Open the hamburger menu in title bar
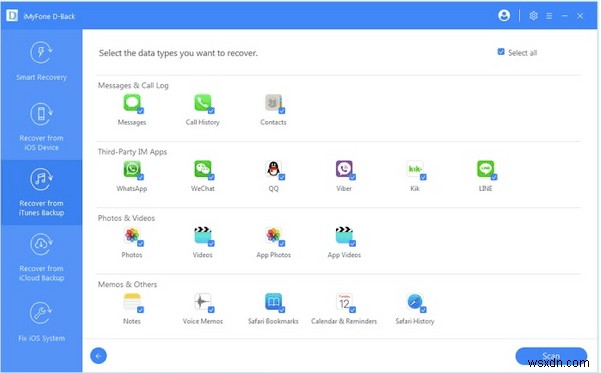 549,16
